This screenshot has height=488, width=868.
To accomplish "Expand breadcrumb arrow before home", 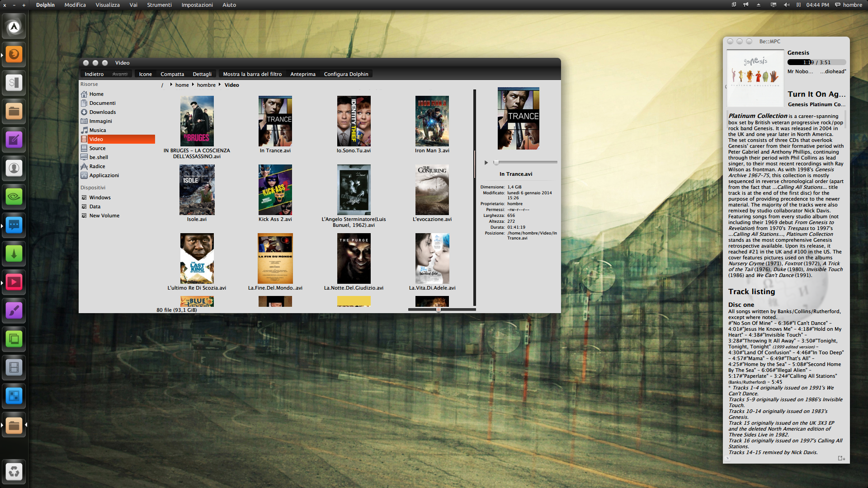I will [171, 84].
